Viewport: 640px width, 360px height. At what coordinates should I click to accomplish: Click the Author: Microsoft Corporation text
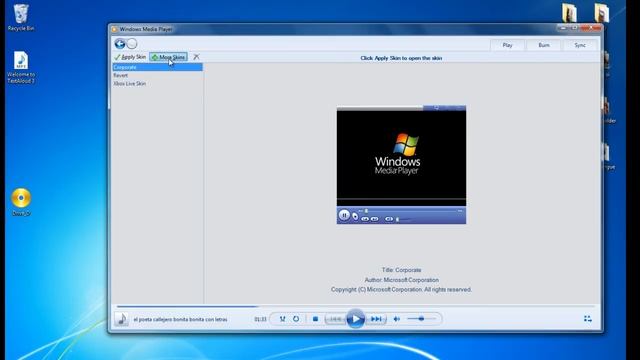402,280
